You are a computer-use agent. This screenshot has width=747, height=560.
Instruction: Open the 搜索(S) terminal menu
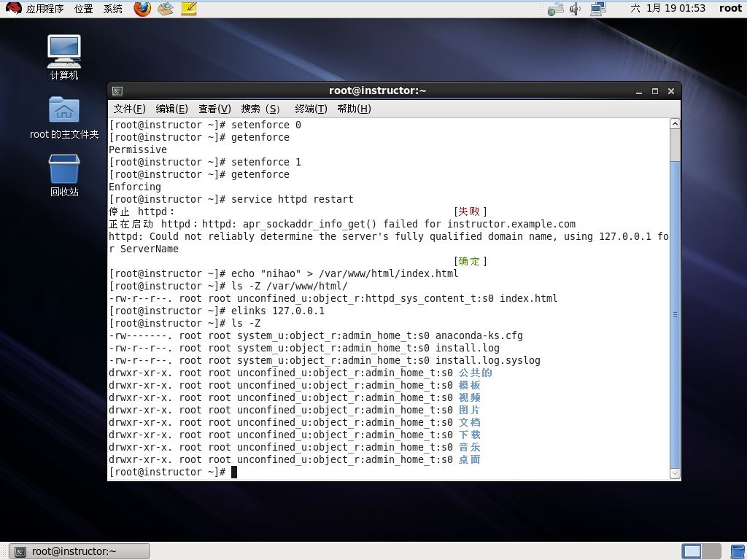[x=260, y=109]
